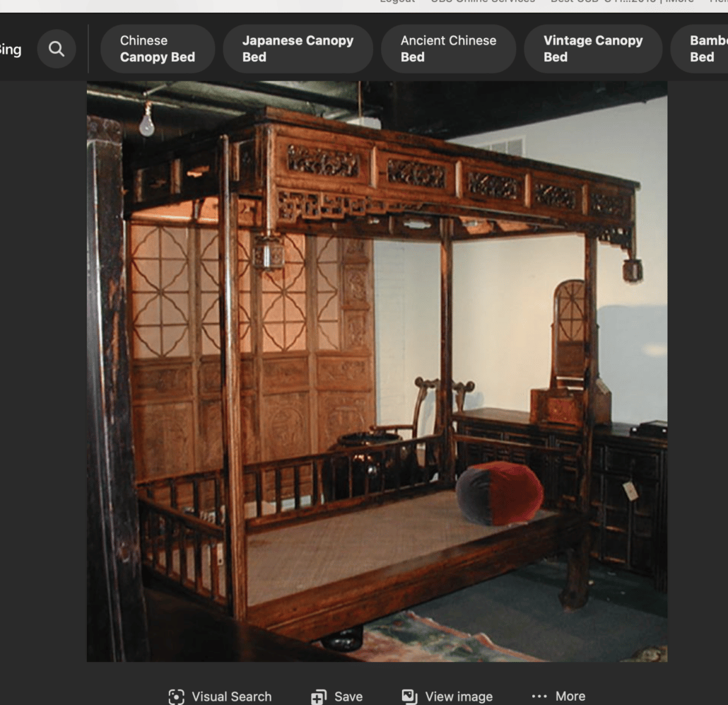This screenshot has width=728, height=705.
Task: Click the Visual Search label
Action: coord(232,697)
